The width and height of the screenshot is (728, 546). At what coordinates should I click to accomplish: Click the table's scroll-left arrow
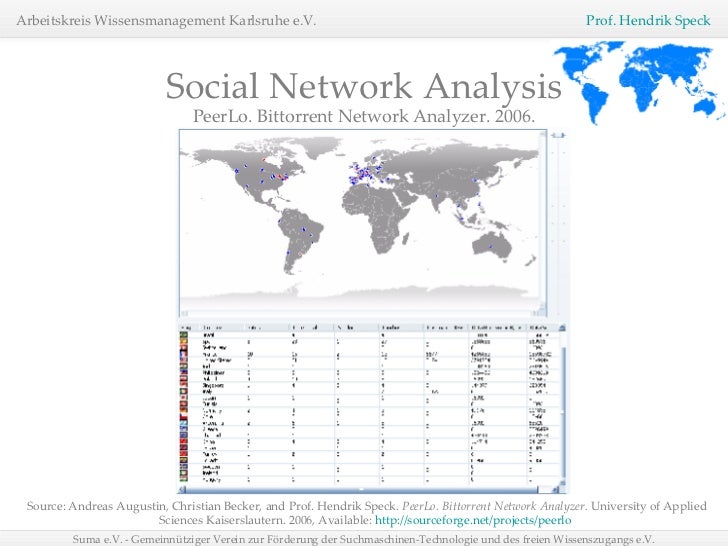182,489
